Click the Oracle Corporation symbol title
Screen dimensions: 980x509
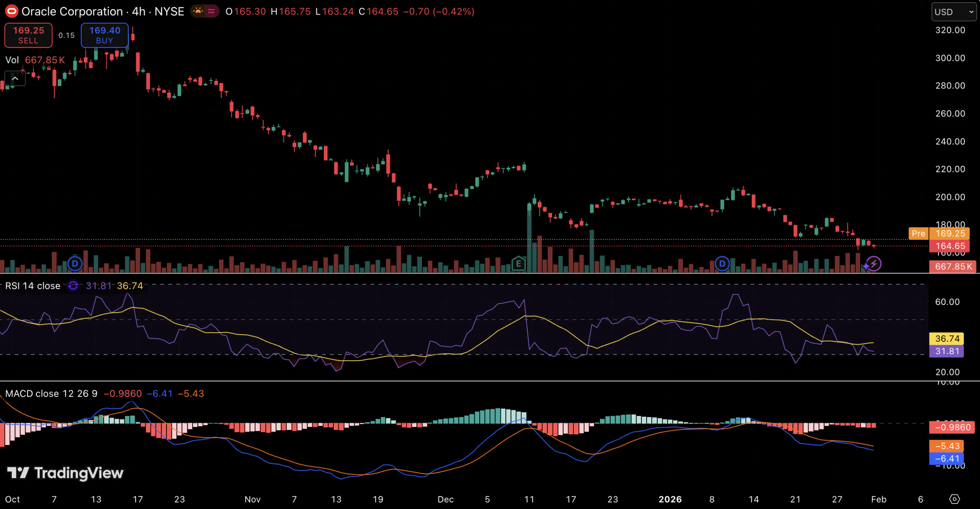pyautogui.click(x=72, y=11)
